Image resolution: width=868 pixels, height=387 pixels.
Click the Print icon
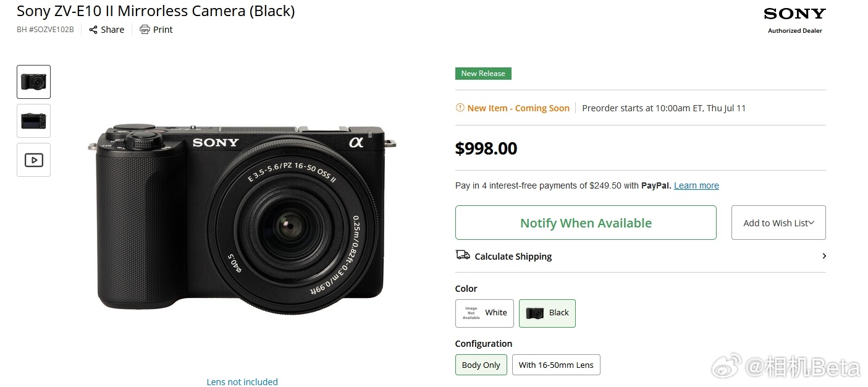click(x=145, y=30)
